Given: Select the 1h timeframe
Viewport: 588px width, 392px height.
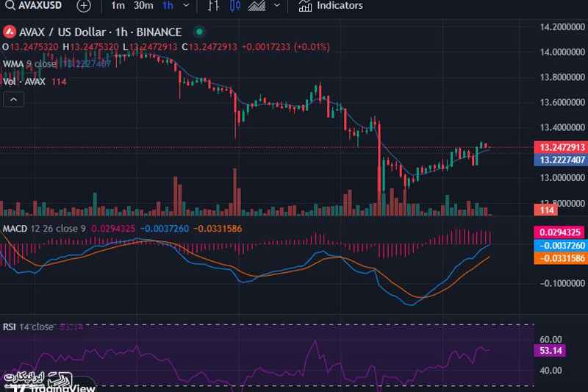Looking at the screenshot, I should (x=168, y=6).
